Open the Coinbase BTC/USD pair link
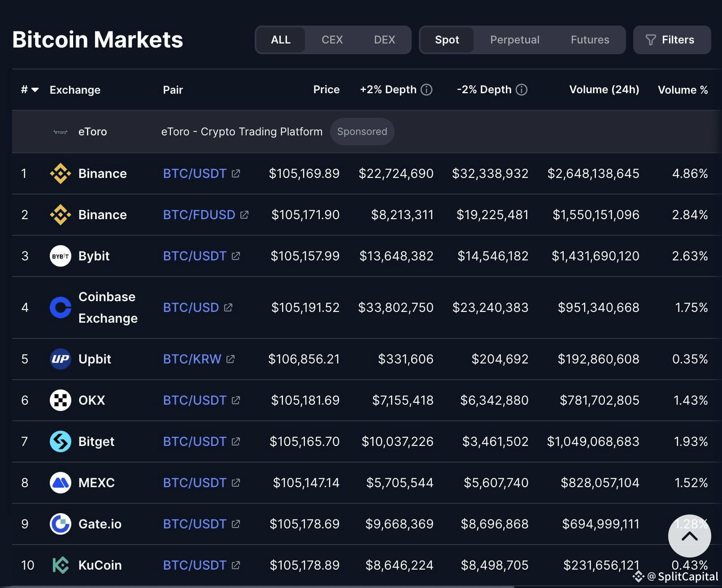 (191, 307)
